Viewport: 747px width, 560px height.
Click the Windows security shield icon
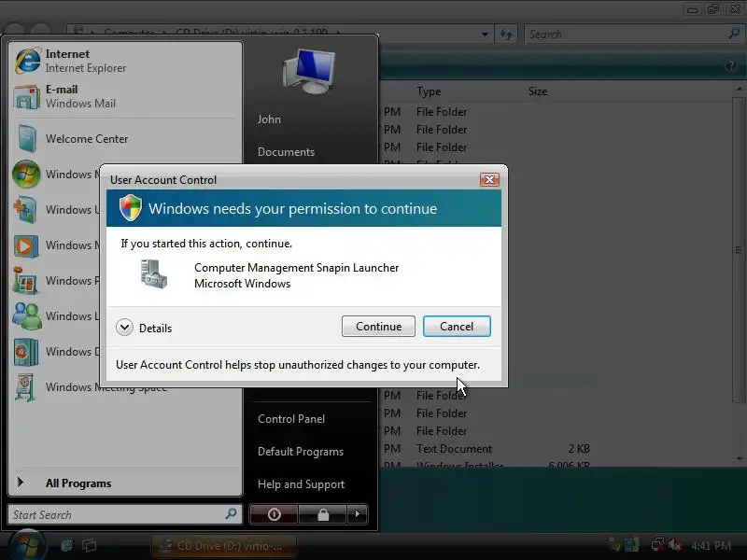[130, 207]
